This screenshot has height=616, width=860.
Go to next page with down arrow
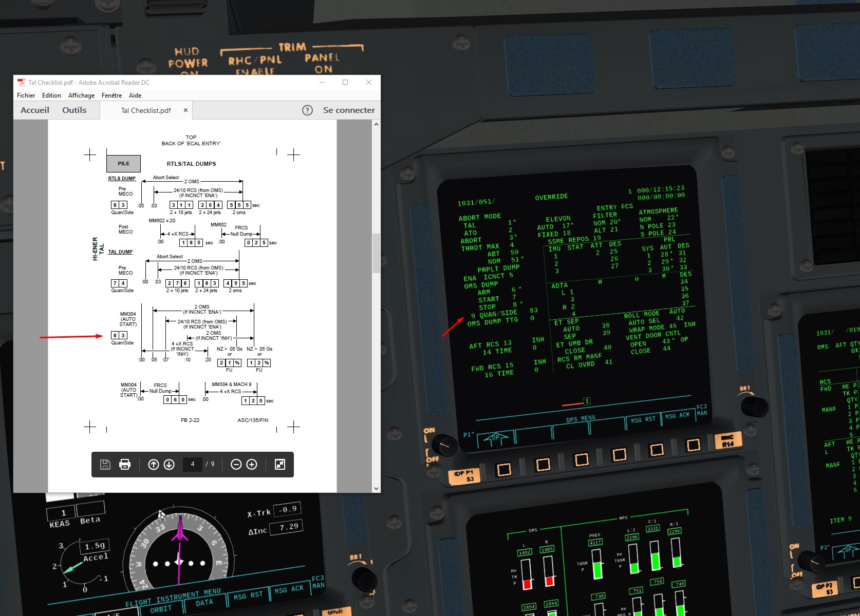tap(169, 465)
